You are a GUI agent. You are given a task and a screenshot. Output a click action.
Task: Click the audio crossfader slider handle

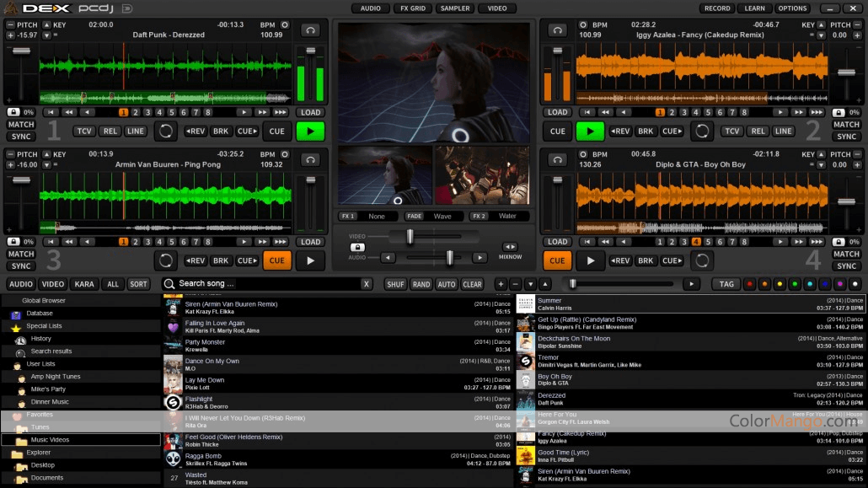(x=449, y=258)
